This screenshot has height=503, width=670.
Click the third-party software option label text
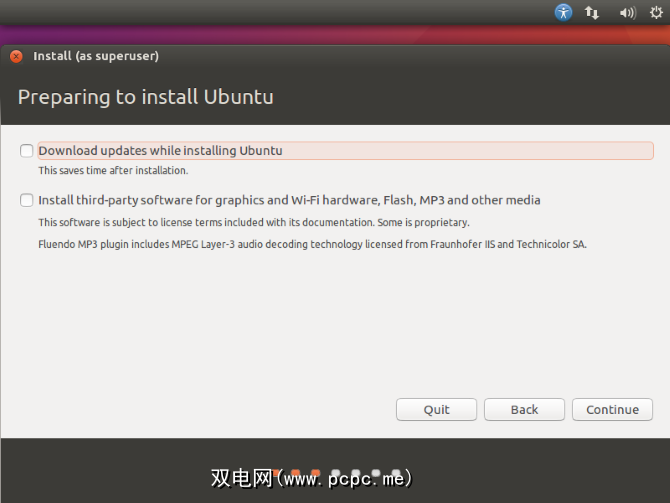click(289, 200)
